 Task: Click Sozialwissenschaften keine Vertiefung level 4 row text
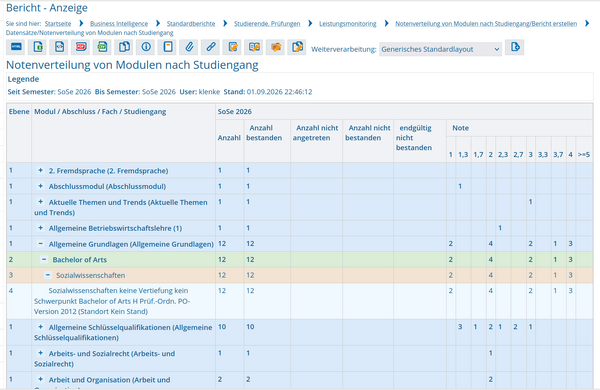[112, 301]
